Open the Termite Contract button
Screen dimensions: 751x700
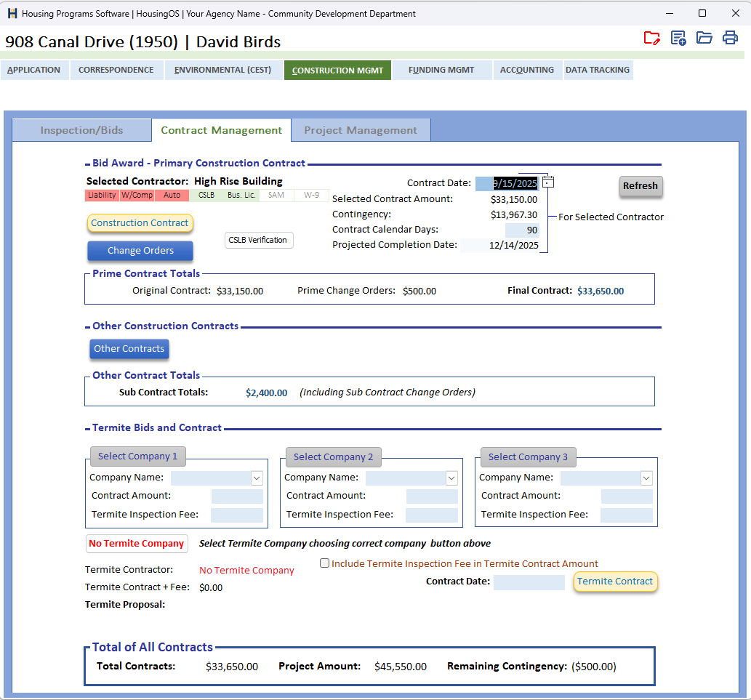[x=615, y=582]
